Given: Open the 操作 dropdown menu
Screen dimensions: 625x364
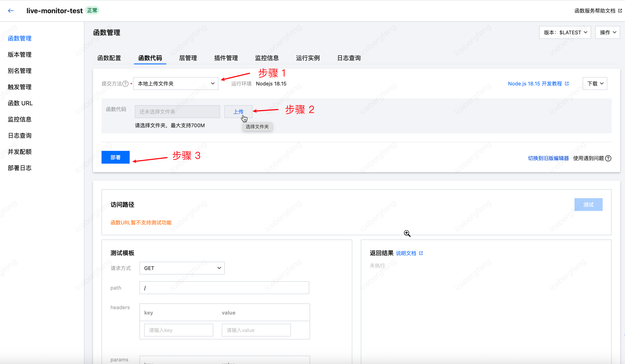Looking at the screenshot, I should (607, 32).
